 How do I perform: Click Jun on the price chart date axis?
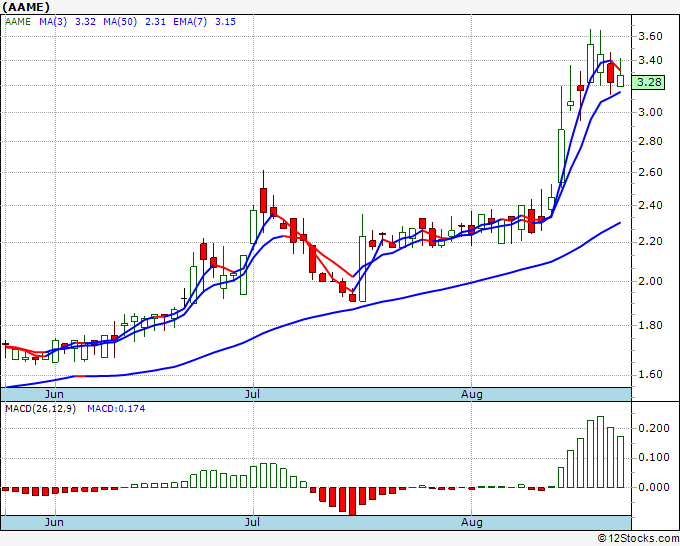tap(54, 394)
